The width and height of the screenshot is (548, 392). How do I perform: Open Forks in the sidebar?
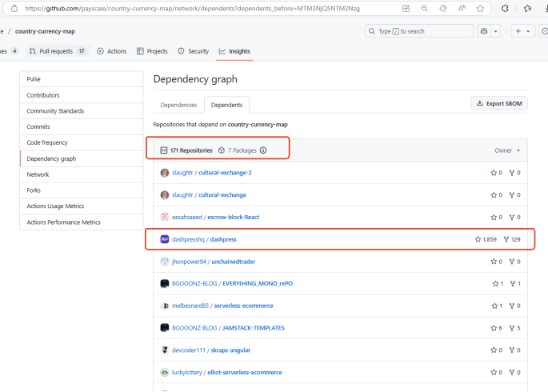[x=82, y=190]
